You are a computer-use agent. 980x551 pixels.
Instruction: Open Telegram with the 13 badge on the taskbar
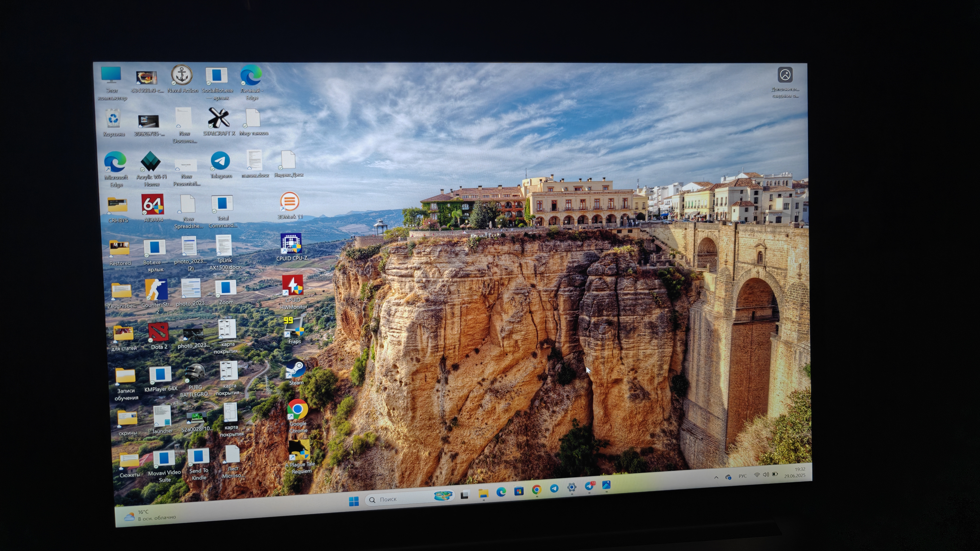coord(589,486)
